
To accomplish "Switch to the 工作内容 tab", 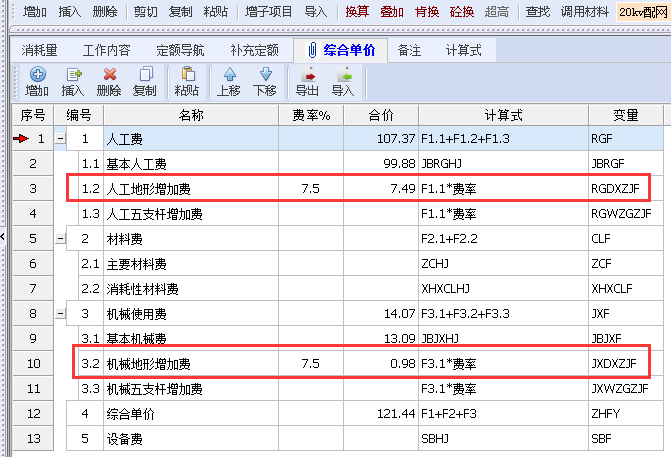I will point(106,50).
